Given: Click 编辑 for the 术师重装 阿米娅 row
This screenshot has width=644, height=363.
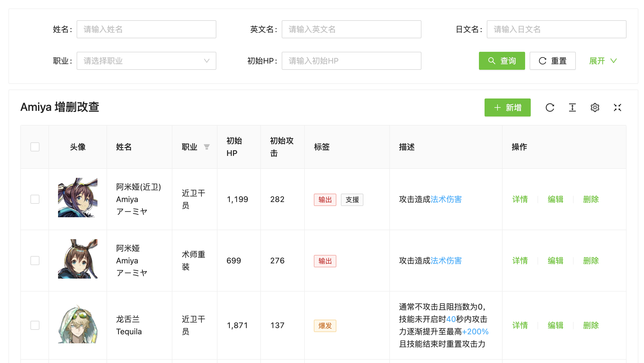Looking at the screenshot, I should pyautogui.click(x=555, y=261).
